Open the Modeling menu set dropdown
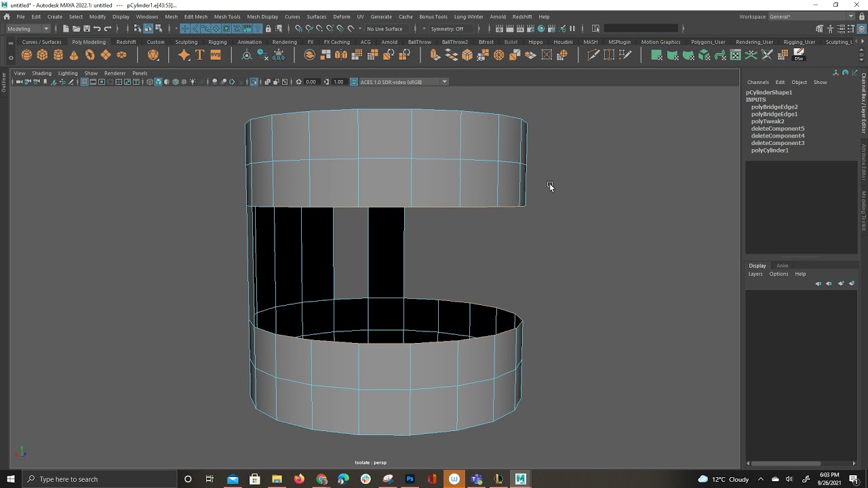868x488 pixels. (28, 28)
